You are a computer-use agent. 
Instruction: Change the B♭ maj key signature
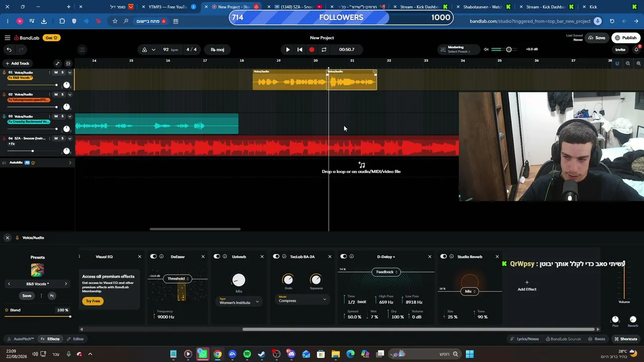click(x=218, y=49)
